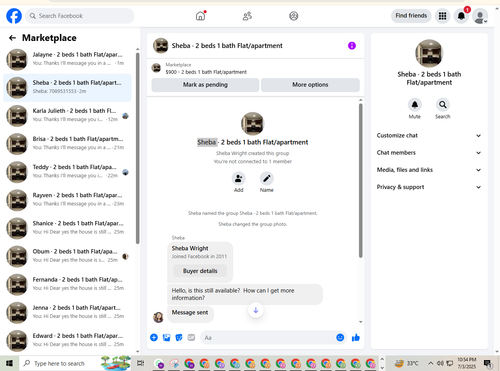This screenshot has width=500, height=371.
Task: Click weather 33°C in taskbar
Action: pyautogui.click(x=407, y=363)
